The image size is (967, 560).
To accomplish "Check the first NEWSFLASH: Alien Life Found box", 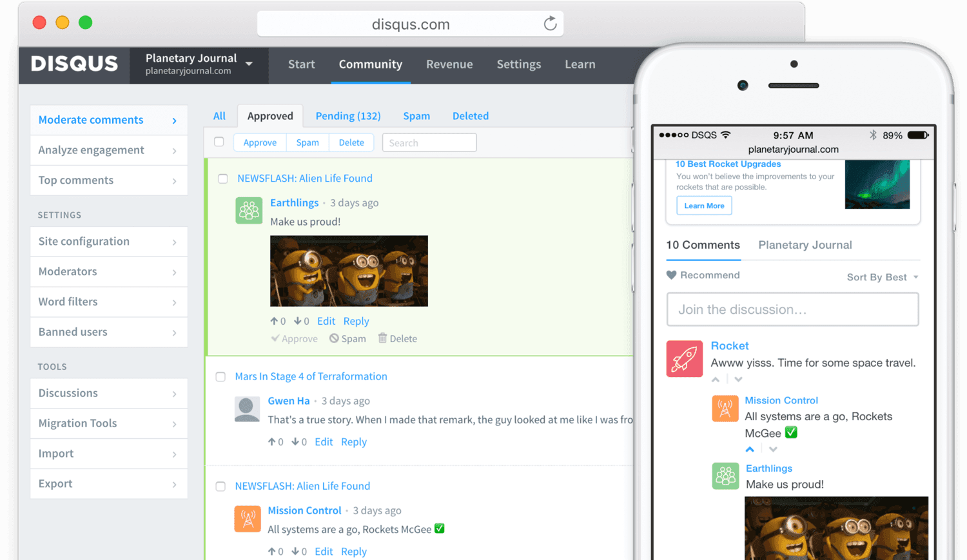I will coord(223,179).
